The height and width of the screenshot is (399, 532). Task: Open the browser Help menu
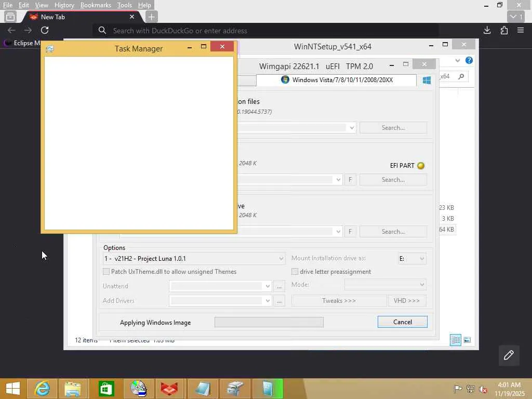pyautogui.click(x=144, y=5)
